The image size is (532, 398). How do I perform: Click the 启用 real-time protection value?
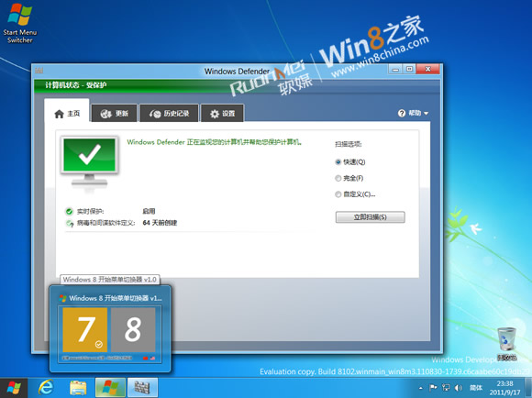click(x=149, y=212)
